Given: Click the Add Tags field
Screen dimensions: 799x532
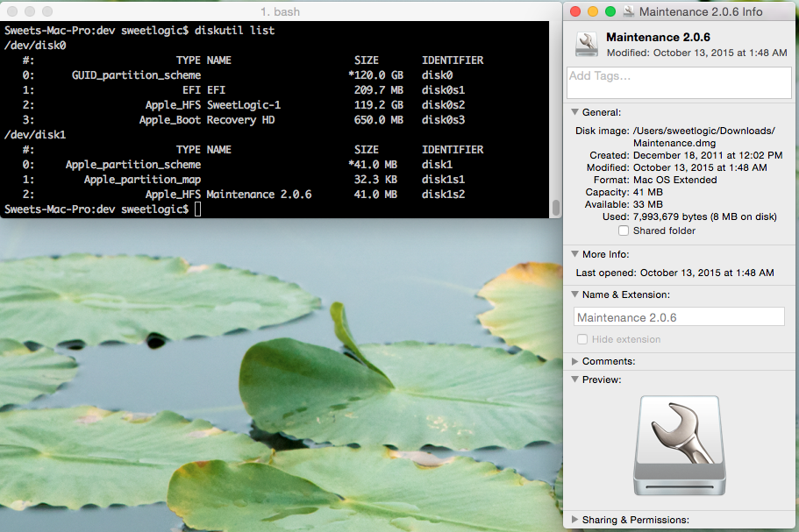Looking at the screenshot, I should click(x=679, y=82).
